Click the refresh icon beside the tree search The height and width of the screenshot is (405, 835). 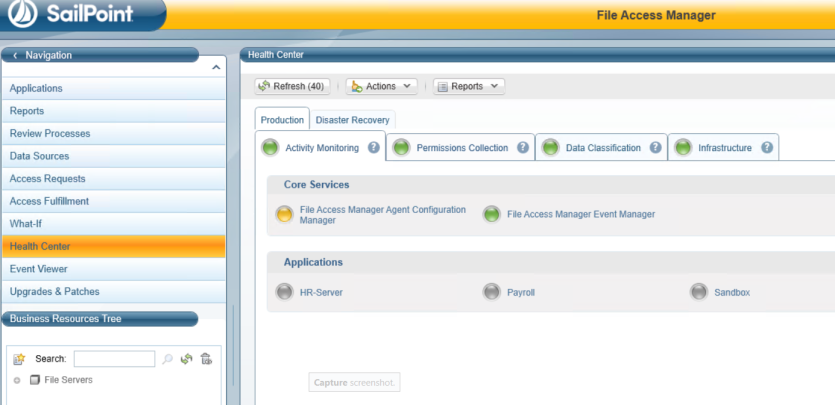click(x=186, y=359)
